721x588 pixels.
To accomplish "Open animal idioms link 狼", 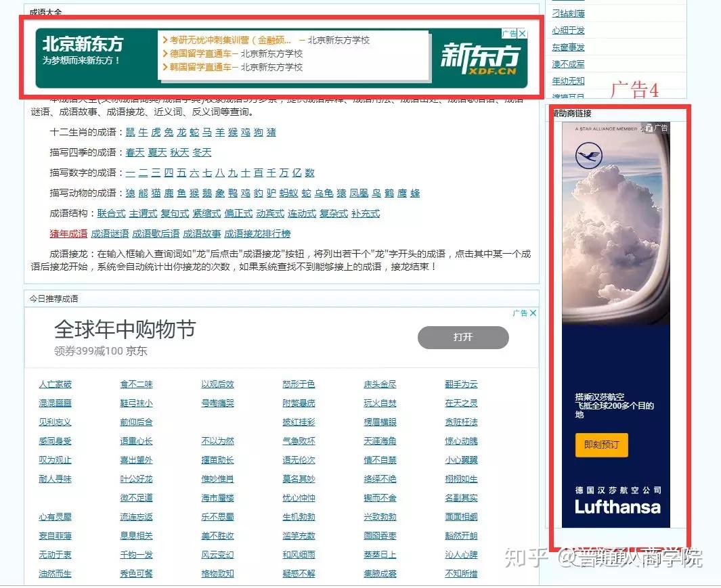I will click(130, 193).
